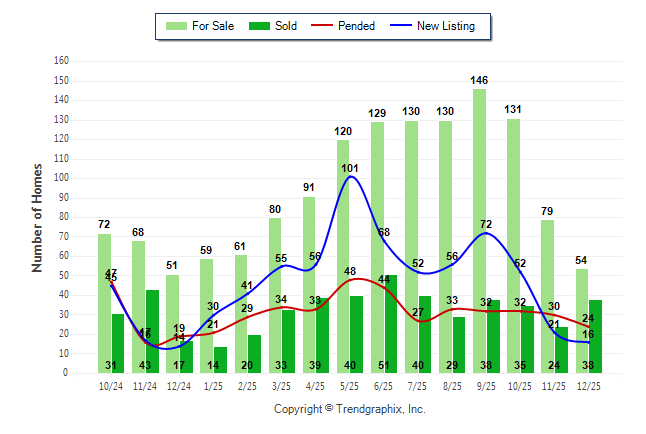Click the 11/24 Sold bar showing 43

click(152, 331)
